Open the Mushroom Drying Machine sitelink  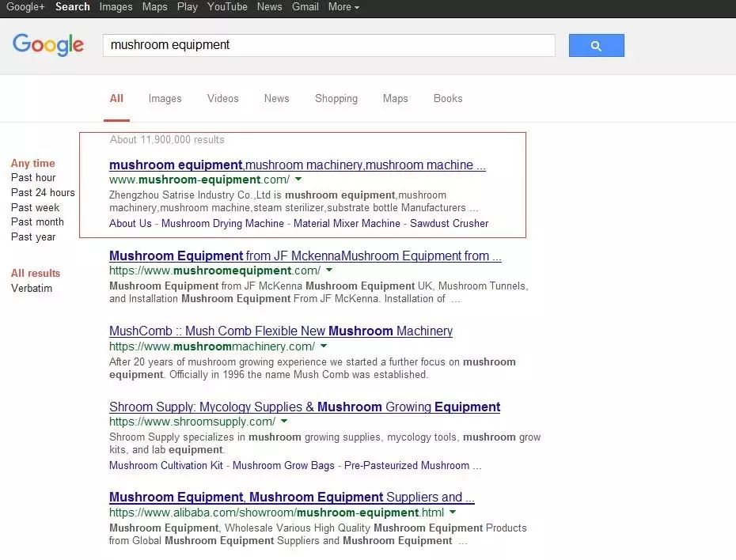point(222,223)
